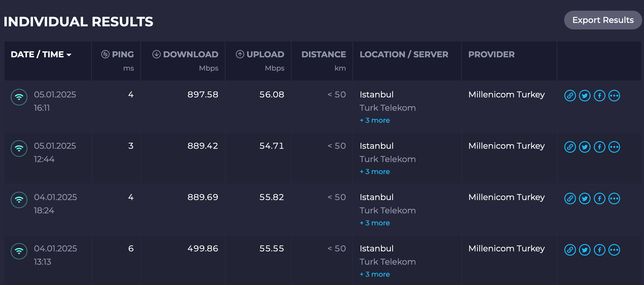Sort by Distance column header
The image size is (644, 285).
[324, 54]
